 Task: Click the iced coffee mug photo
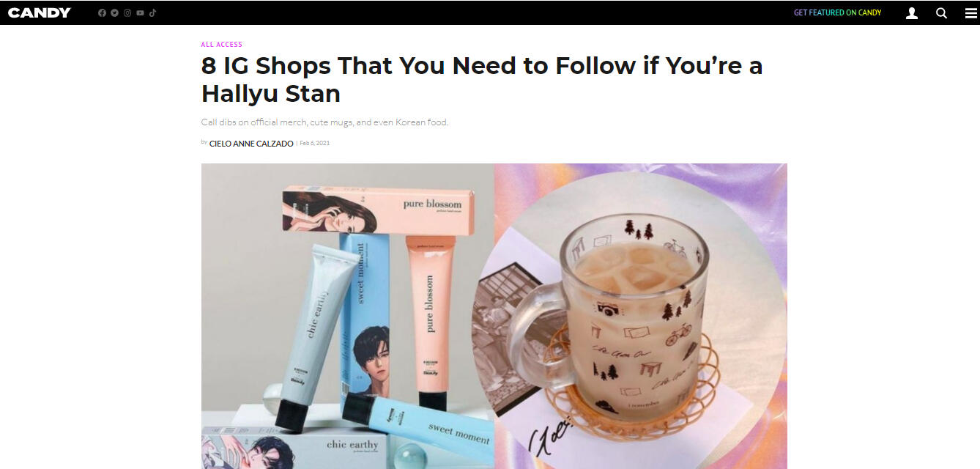pos(641,316)
